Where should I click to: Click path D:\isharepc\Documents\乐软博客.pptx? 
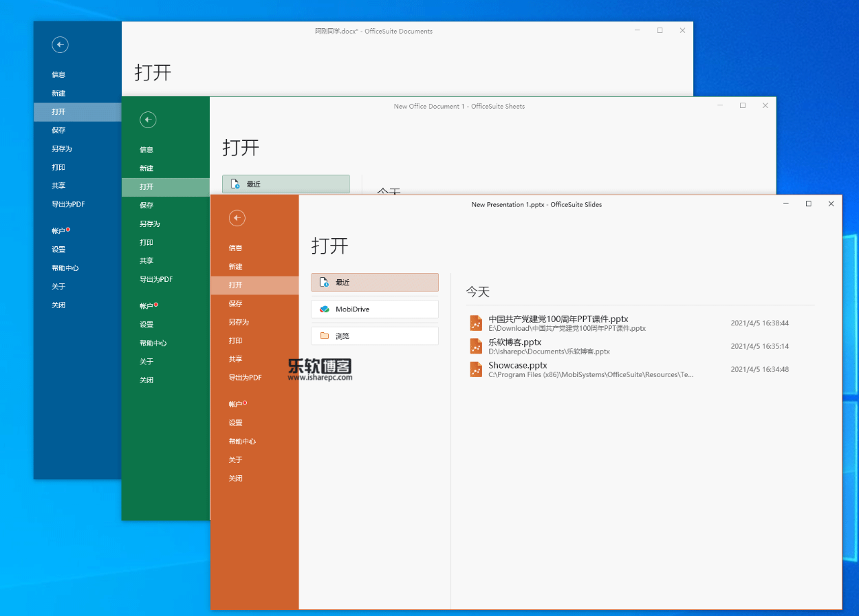(549, 352)
